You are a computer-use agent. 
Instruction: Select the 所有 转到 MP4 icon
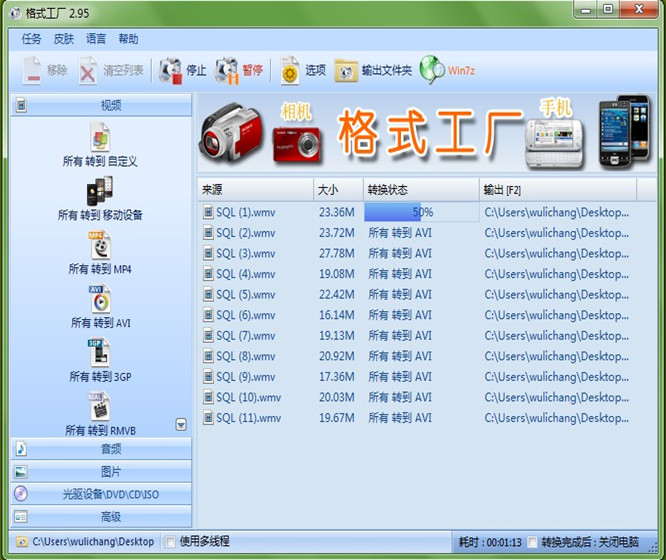[100, 245]
